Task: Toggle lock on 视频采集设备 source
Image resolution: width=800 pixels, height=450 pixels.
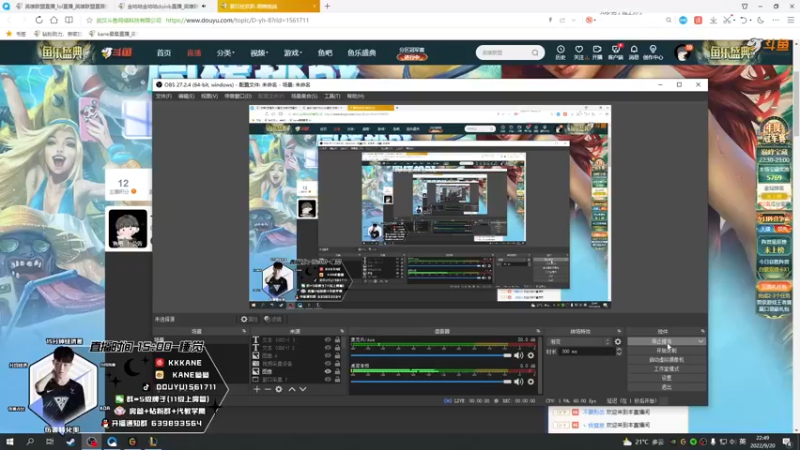Action: tap(337, 364)
